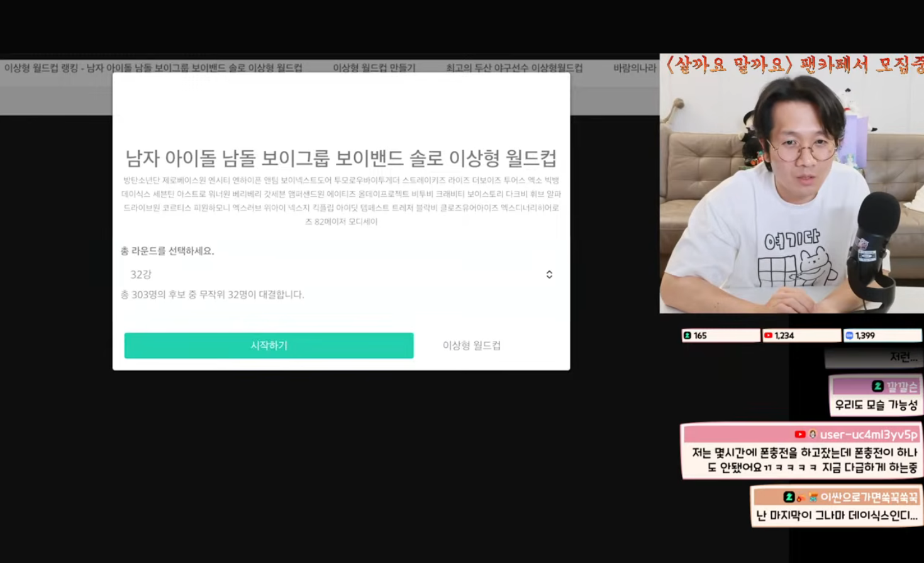Click the green 시작하기 start button
The width and height of the screenshot is (924, 563).
point(269,345)
